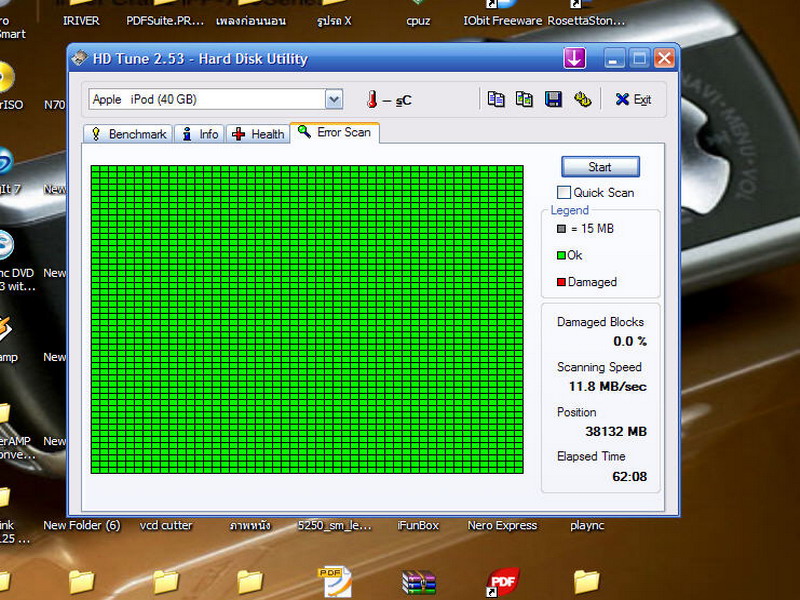Image resolution: width=800 pixels, height=600 pixels.
Task: Enable the Quick Scan checkbox
Action: (x=565, y=192)
